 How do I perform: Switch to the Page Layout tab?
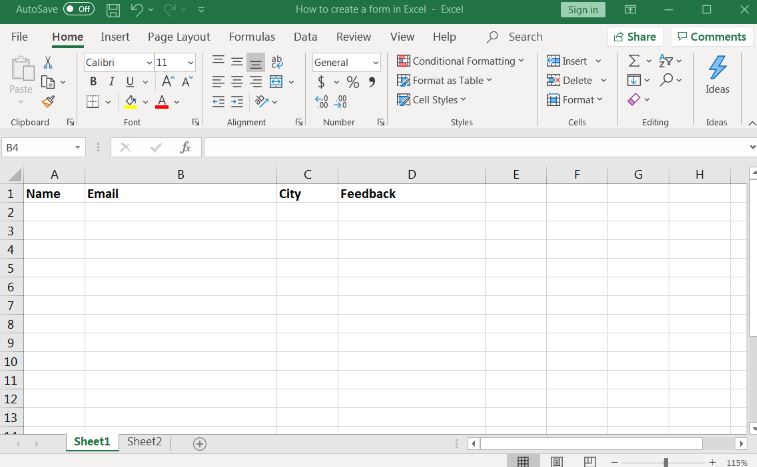pyautogui.click(x=179, y=37)
